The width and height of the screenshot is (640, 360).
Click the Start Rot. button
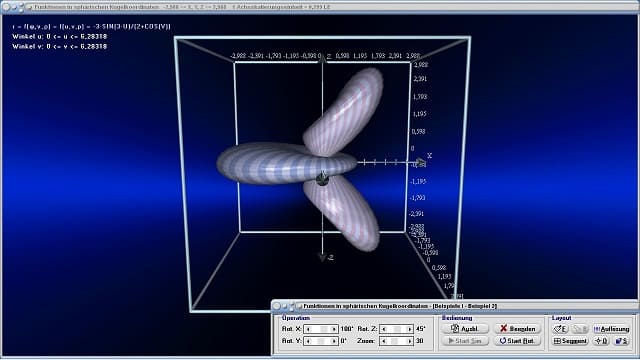point(518,341)
